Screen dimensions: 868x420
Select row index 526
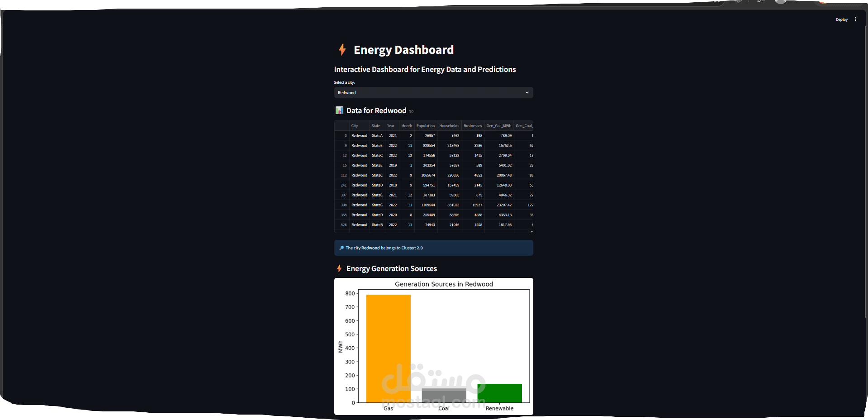click(x=342, y=225)
